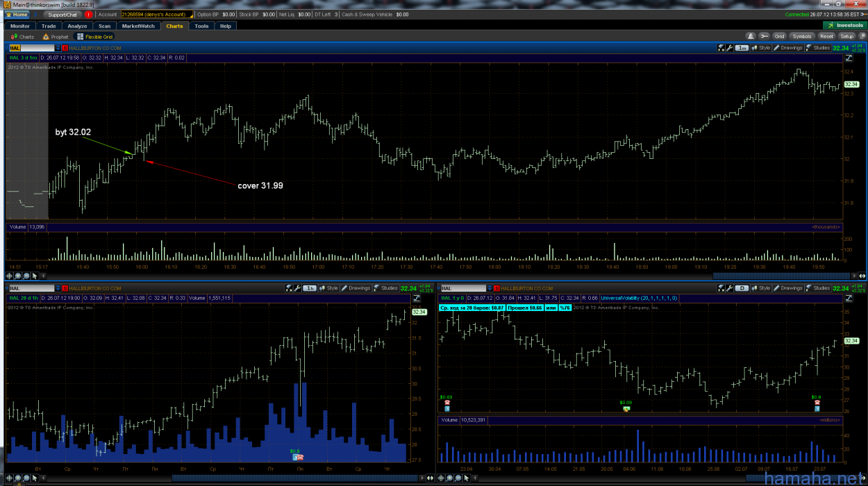868x486 pixels.
Task: Open the D timeframe selector
Action: click(x=742, y=288)
